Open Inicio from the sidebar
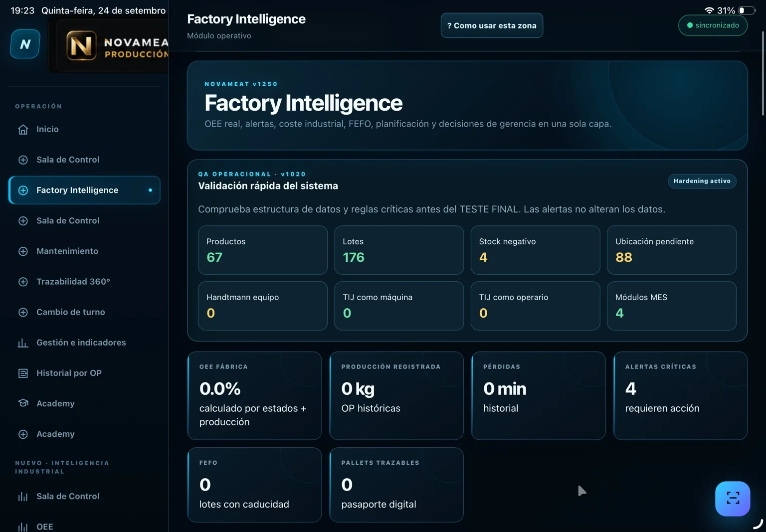The image size is (766, 532). pyautogui.click(x=84, y=130)
